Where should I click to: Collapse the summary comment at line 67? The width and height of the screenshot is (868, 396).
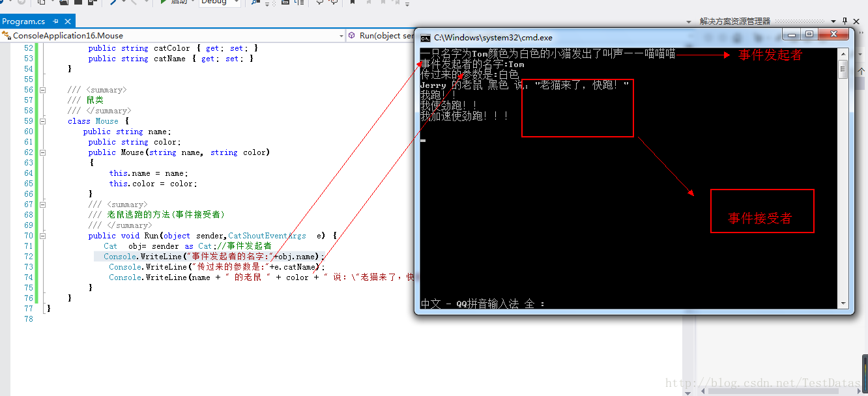click(43, 205)
